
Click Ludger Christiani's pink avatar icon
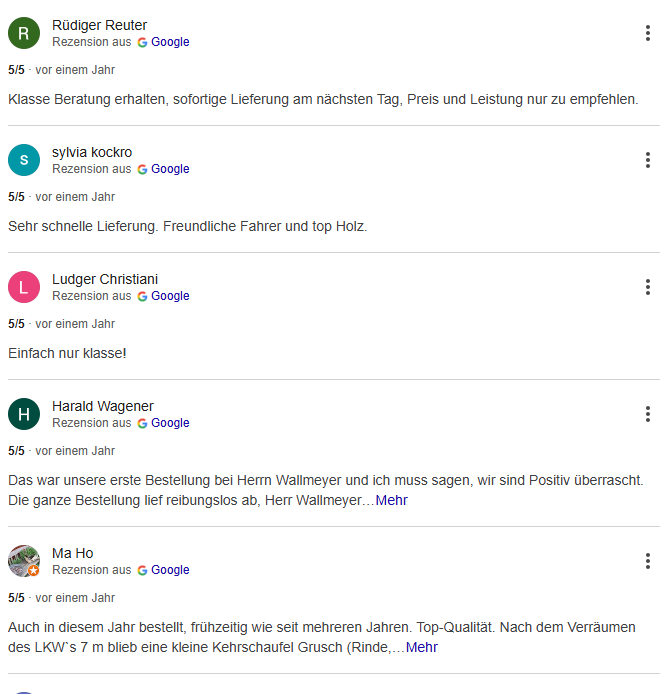(24, 287)
